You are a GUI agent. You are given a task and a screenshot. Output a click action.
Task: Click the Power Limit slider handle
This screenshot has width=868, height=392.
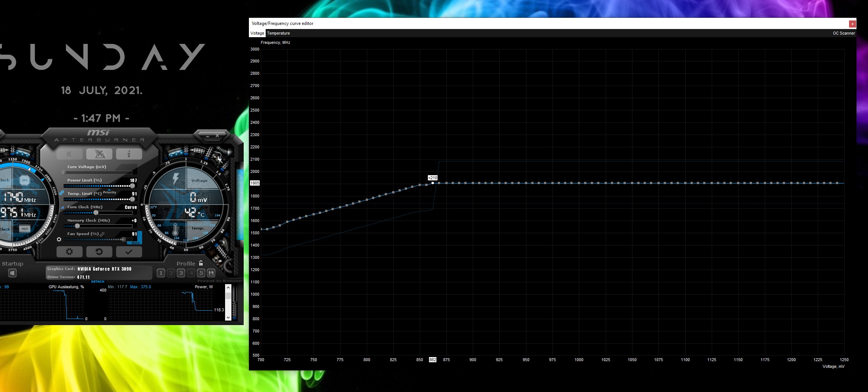[x=132, y=186]
